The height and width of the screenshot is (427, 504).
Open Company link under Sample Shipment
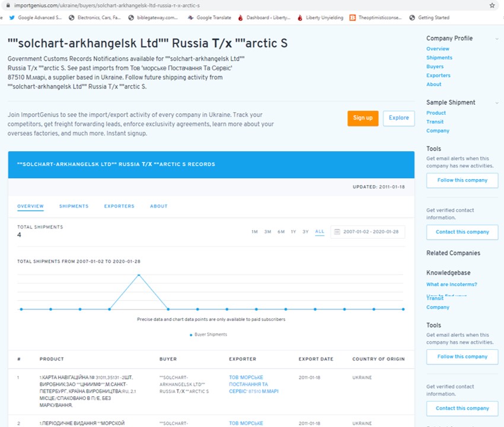coord(438,131)
